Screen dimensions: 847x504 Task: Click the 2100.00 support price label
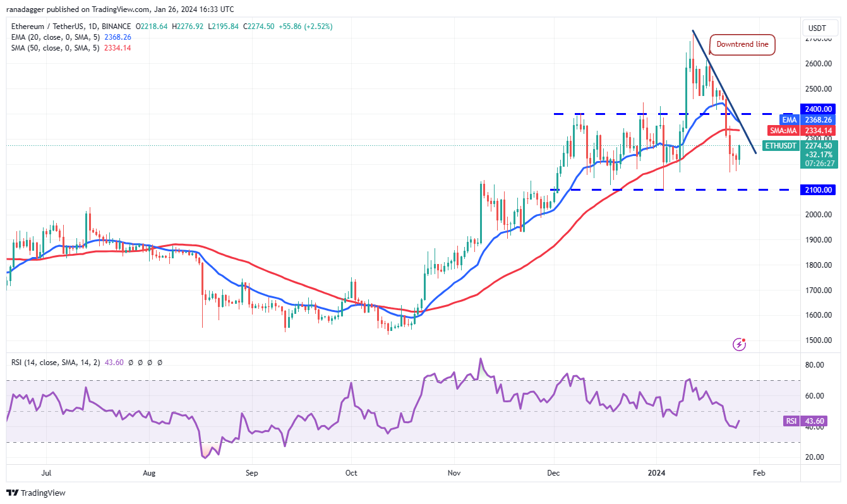[x=818, y=190]
